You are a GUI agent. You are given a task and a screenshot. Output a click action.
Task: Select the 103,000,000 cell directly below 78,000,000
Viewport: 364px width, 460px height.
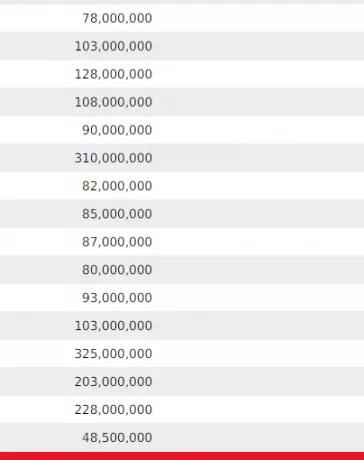[x=113, y=46]
